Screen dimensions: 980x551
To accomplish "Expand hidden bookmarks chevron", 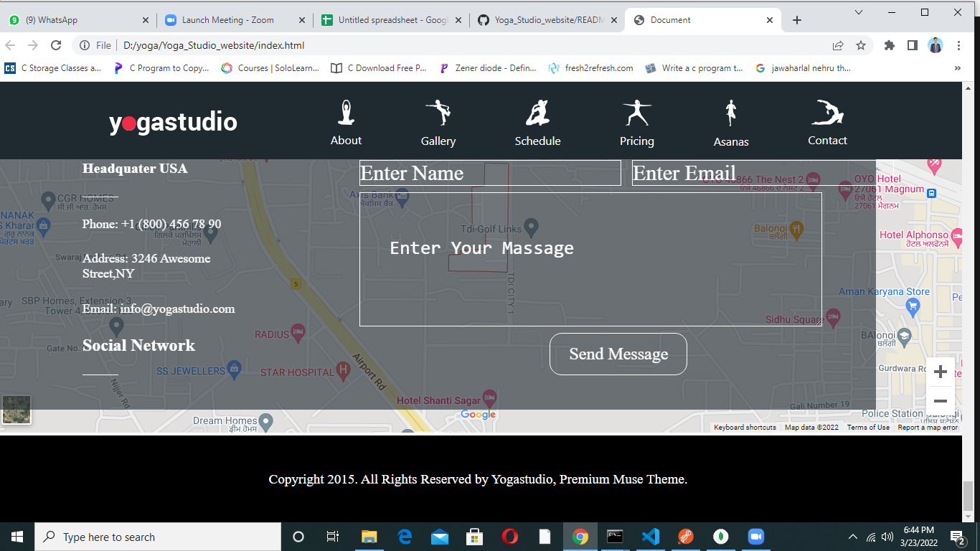I will pos(957,68).
